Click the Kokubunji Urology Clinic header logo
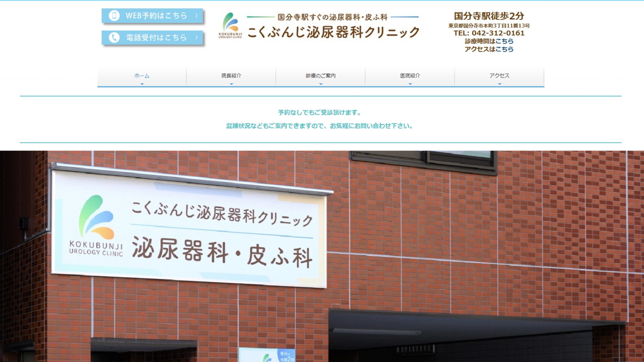644x362 pixels. (230, 25)
